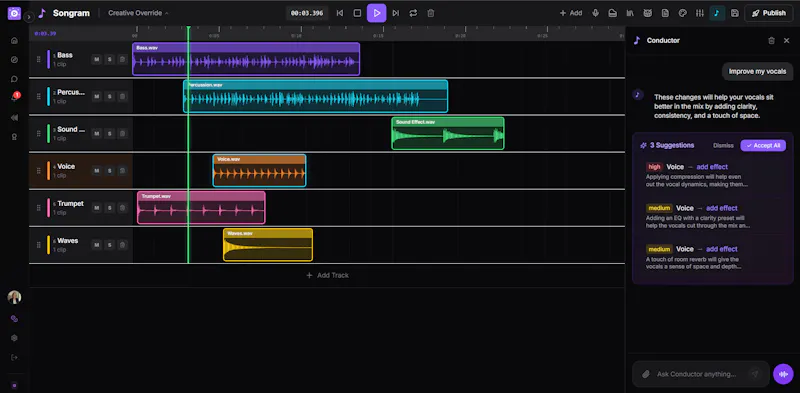Start playback with the Play button
The height and width of the screenshot is (393, 800).
tap(377, 13)
